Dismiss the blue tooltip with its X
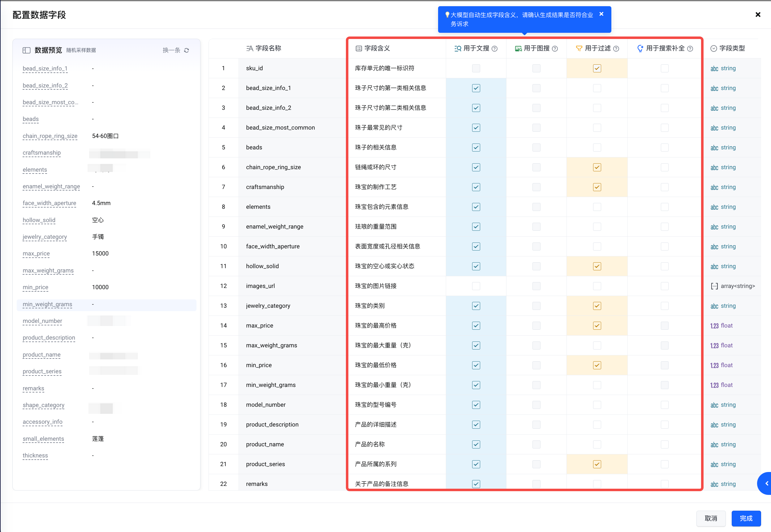The width and height of the screenshot is (771, 532). click(x=601, y=14)
